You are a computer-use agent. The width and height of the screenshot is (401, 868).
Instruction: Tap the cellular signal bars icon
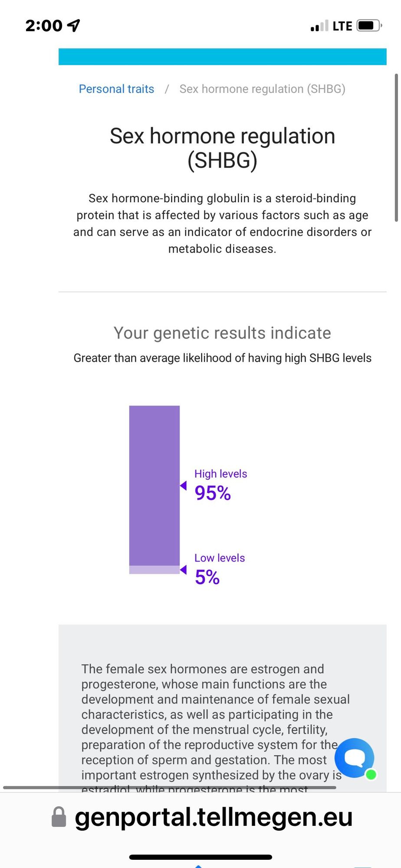click(319, 26)
